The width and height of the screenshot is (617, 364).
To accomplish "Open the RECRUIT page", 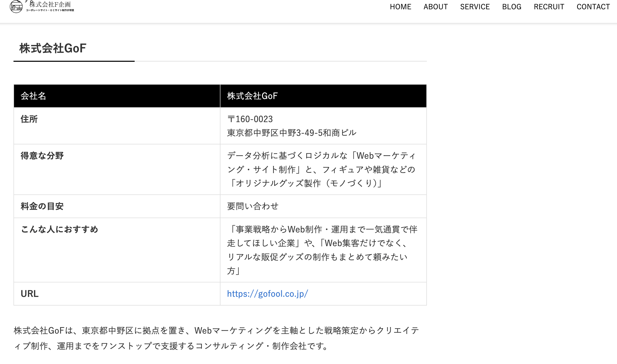I will 549,7.
